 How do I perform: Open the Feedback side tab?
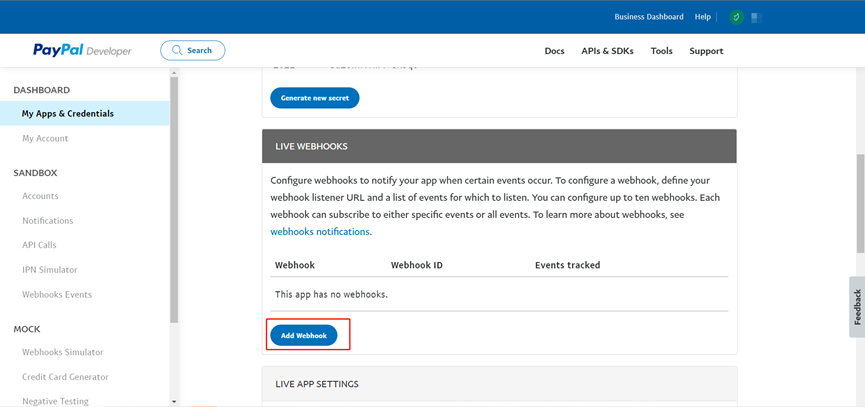pyautogui.click(x=857, y=307)
